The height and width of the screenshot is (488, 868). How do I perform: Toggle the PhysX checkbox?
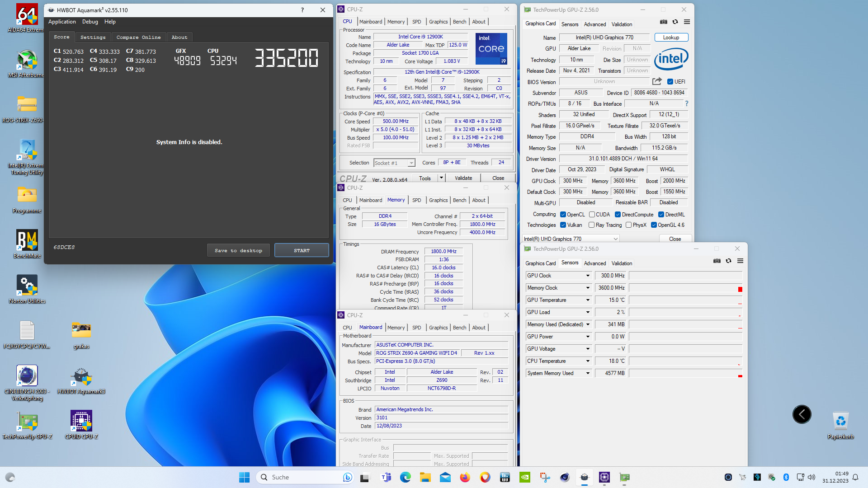pos(628,225)
